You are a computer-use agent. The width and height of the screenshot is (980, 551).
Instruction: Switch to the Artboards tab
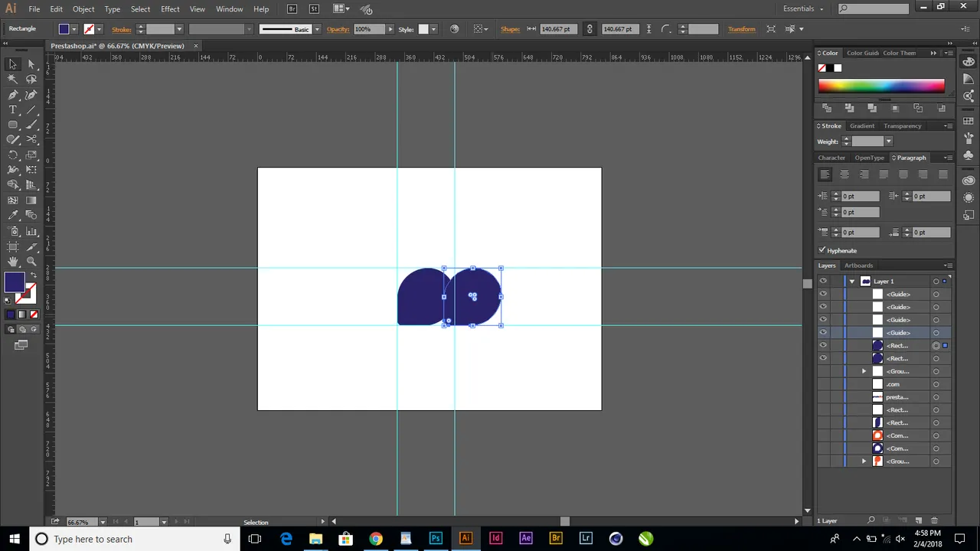(858, 266)
